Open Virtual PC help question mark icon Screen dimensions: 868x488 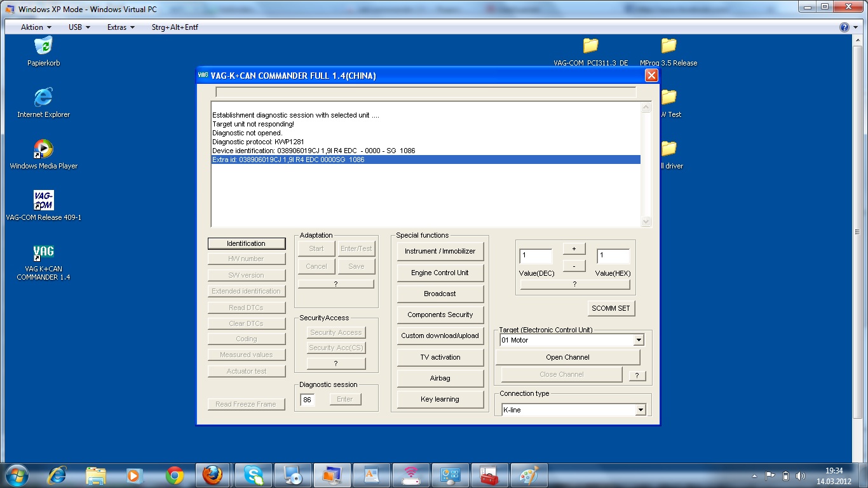click(x=844, y=27)
